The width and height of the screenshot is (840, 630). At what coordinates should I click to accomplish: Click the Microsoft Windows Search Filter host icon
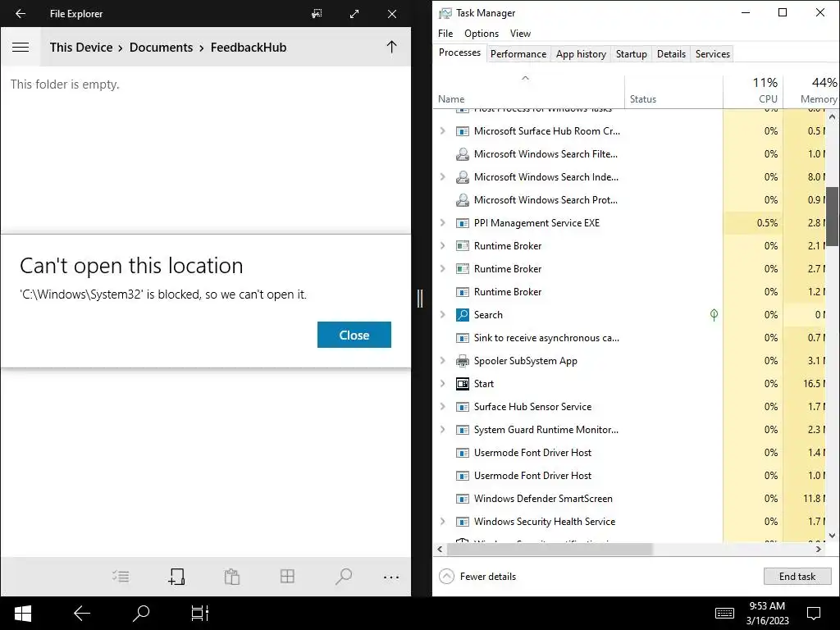463,153
